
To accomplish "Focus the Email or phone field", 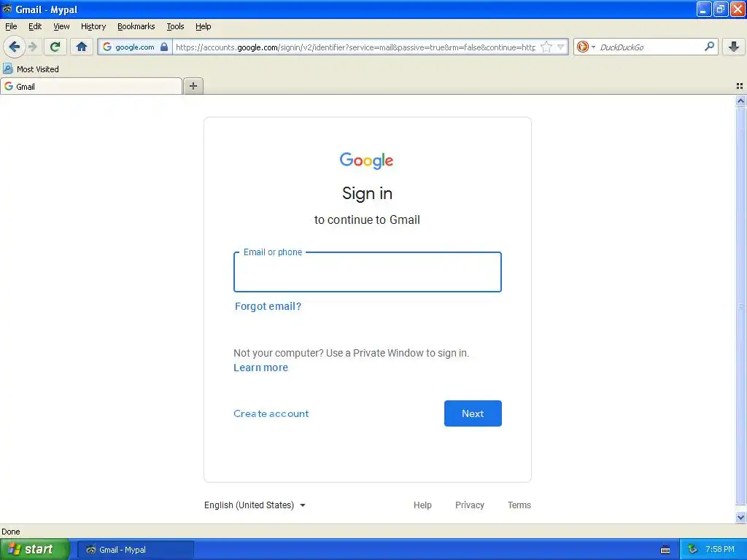I will pyautogui.click(x=368, y=272).
